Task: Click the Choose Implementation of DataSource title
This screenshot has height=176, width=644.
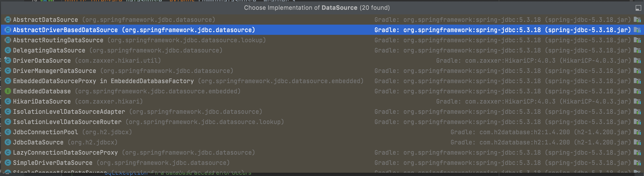Action: (316, 8)
